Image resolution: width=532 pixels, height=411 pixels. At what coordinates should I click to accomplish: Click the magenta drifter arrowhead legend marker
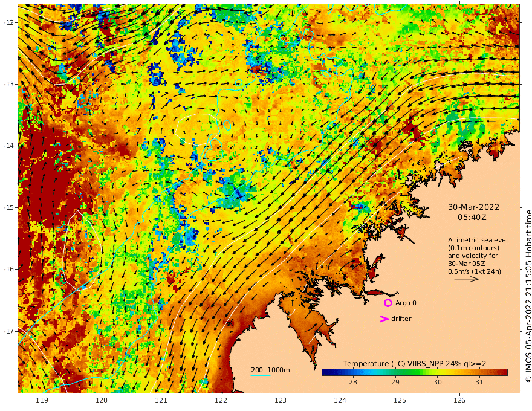(x=384, y=319)
